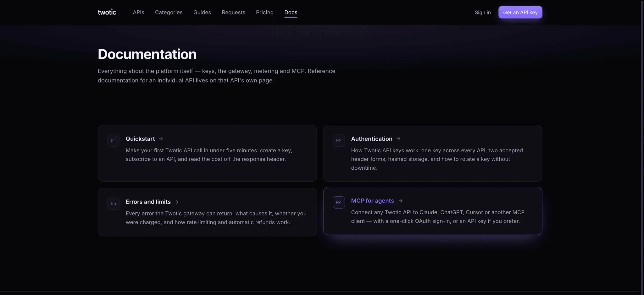The width and height of the screenshot is (644, 295).
Task: Open the Authentication doc link
Action: point(372,139)
